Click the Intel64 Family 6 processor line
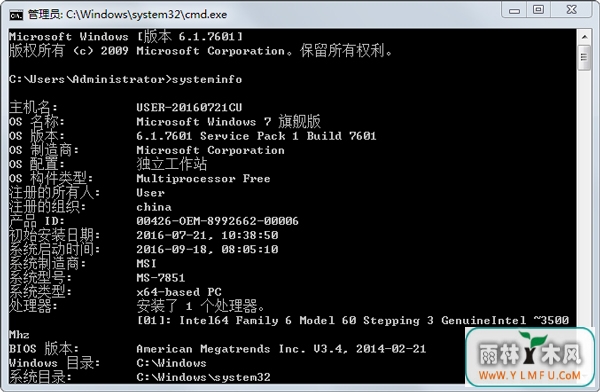The image size is (600, 392). [353, 320]
